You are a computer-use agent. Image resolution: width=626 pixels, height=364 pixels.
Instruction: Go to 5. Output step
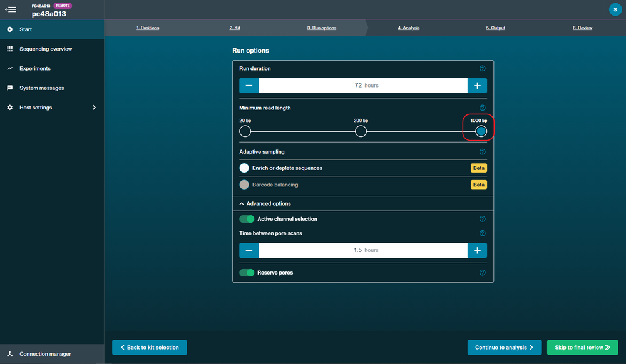[495, 28]
